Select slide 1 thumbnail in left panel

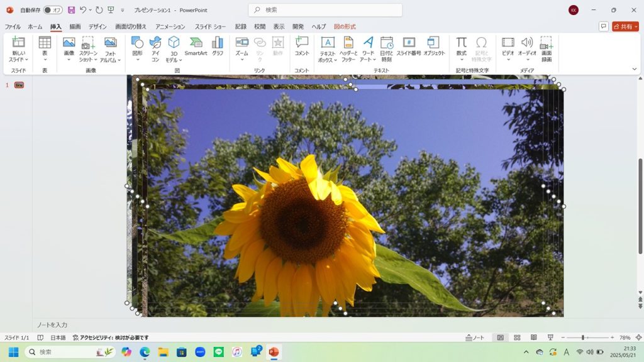click(19, 85)
